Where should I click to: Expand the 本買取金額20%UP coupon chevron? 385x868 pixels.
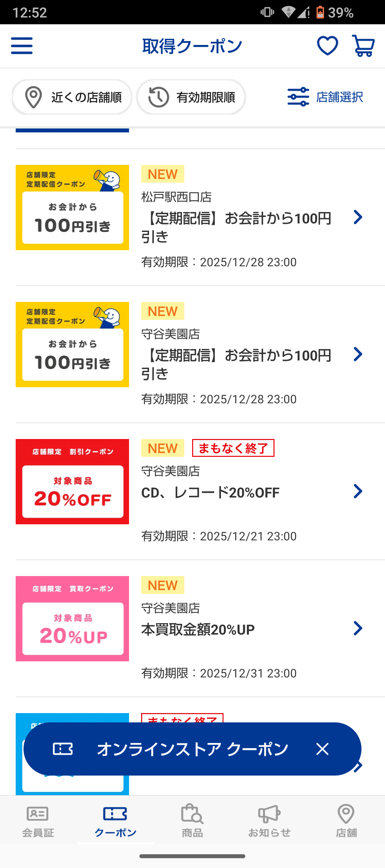tap(358, 629)
